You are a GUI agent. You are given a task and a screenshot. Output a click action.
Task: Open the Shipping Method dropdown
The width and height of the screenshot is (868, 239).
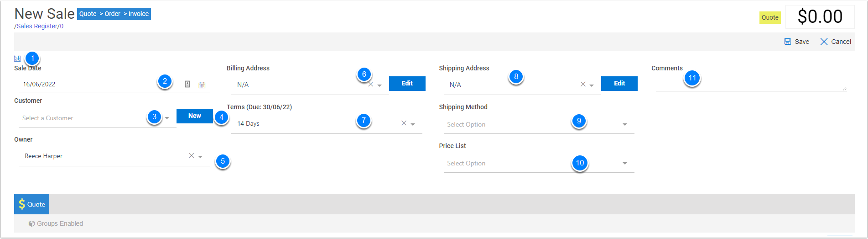click(x=625, y=124)
